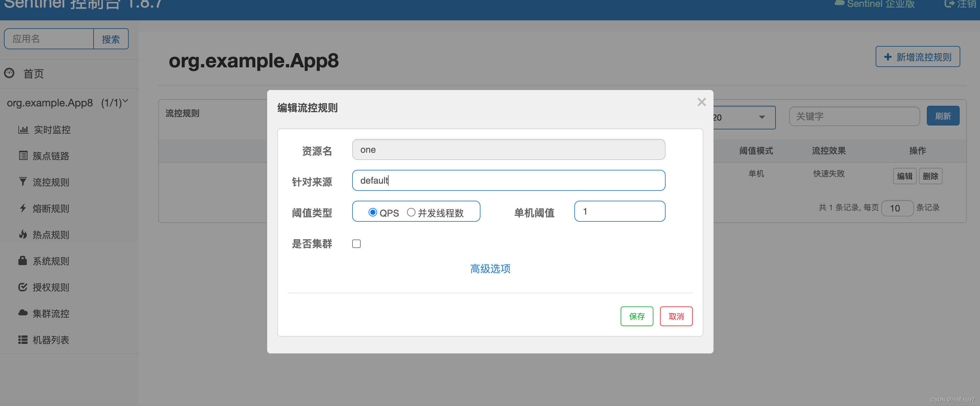
Task: Select the QPS radio button
Action: click(x=373, y=212)
